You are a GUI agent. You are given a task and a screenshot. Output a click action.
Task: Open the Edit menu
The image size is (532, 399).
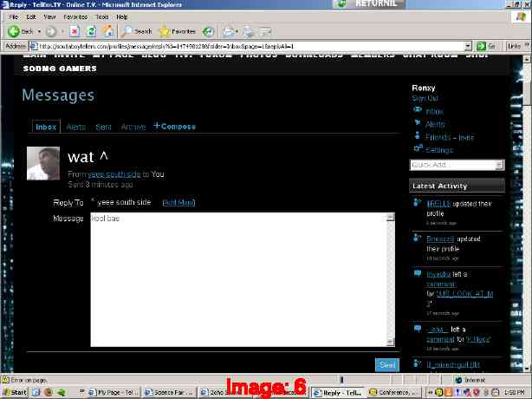tap(31, 17)
